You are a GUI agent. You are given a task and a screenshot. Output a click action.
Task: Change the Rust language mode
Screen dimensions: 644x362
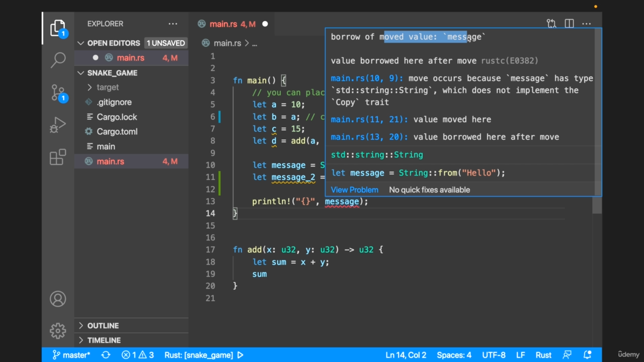tap(543, 355)
